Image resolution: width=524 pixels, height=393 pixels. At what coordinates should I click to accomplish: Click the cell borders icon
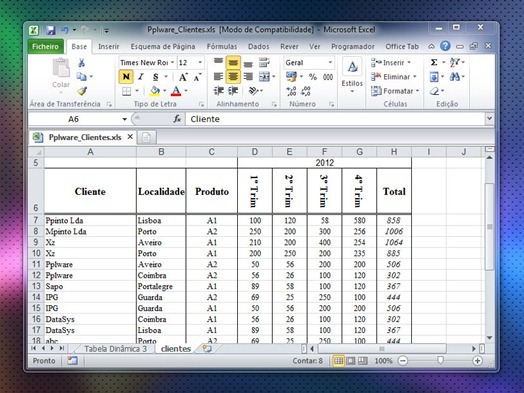click(x=126, y=91)
